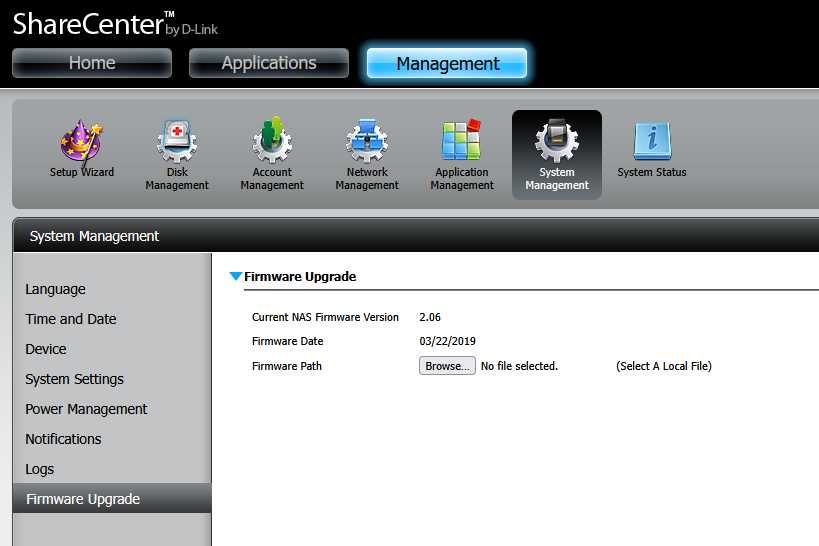Screen dimensions: 819x546
Task: Open Language settings in sidebar
Action: pyautogui.click(x=55, y=289)
